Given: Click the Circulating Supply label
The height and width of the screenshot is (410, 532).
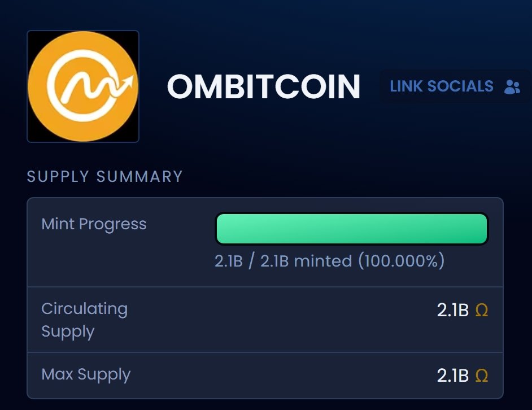Looking at the screenshot, I should click(x=84, y=320).
